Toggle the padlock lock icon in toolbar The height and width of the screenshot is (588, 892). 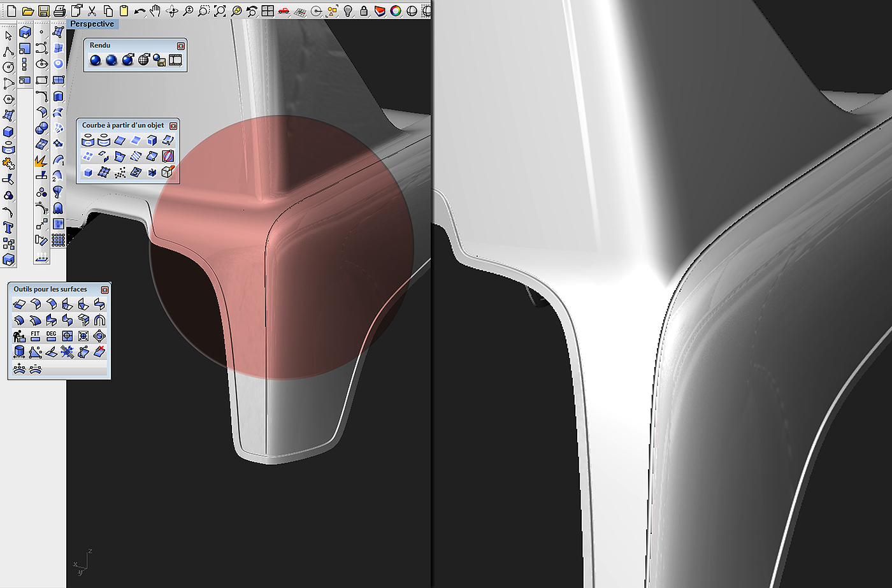point(364,11)
